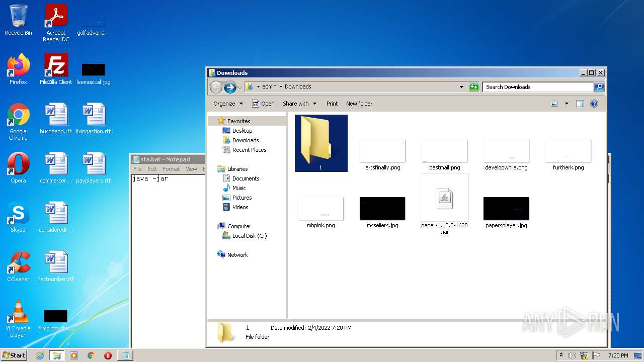Viewport: 644px width, 362px height.
Task: Open Explorer Help button
Action: coord(594,104)
